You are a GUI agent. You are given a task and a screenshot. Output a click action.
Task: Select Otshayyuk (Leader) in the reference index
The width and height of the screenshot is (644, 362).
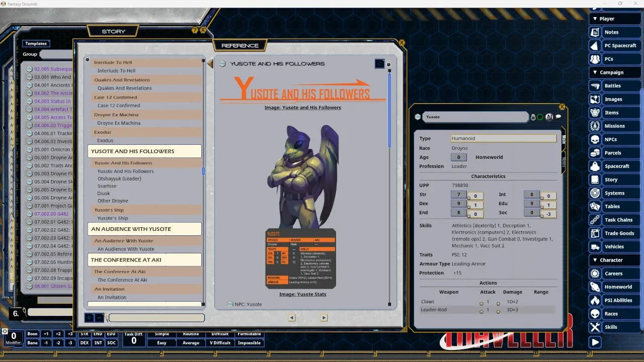pos(119,178)
